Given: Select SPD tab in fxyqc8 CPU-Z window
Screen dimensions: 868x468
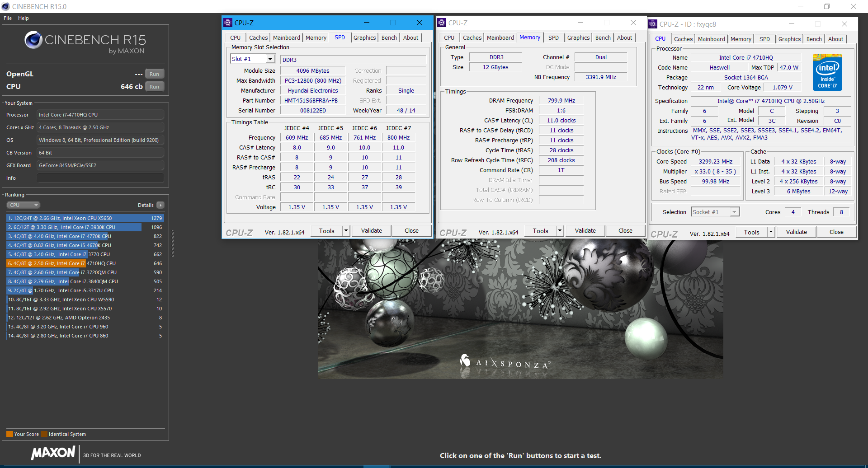Looking at the screenshot, I should click(764, 39).
